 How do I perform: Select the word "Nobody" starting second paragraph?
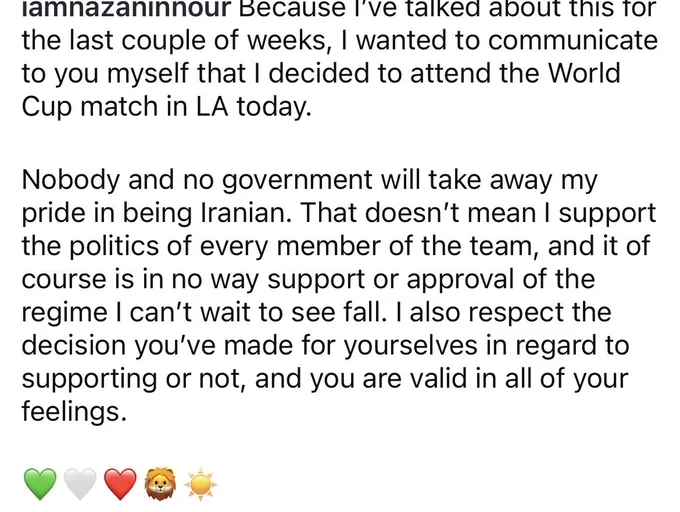(71, 179)
